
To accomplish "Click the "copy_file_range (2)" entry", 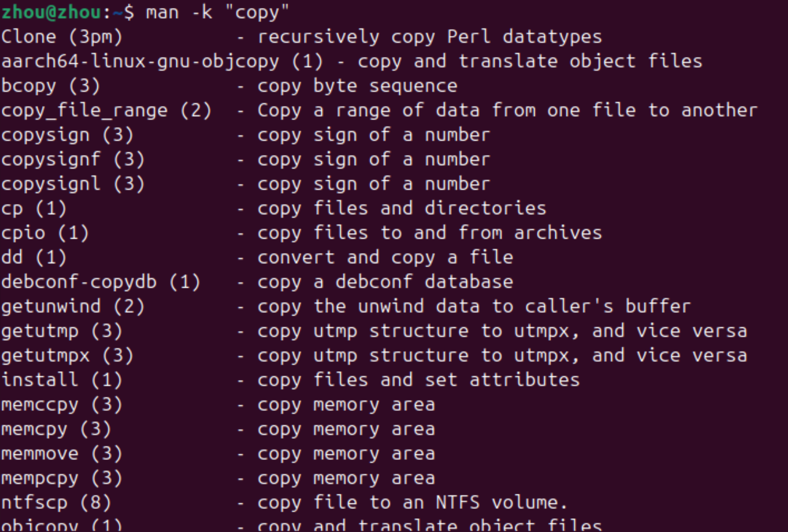I will pos(106,110).
